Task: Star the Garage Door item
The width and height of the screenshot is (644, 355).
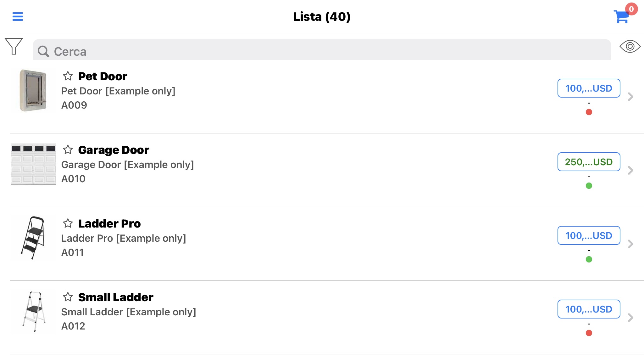Action: coord(68,149)
